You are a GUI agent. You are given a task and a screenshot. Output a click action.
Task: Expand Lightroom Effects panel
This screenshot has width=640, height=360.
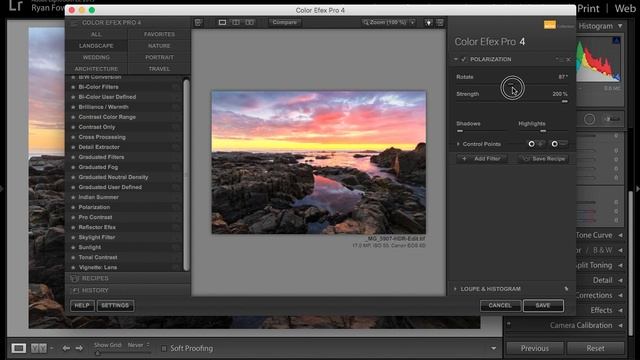click(x=620, y=311)
